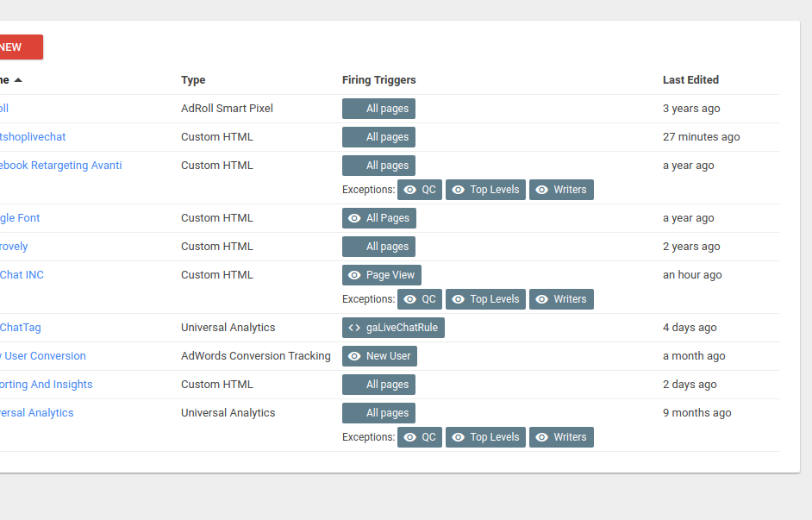
Task: Click the Writers exception eye icon in Universal Analytics row
Action: click(x=541, y=437)
